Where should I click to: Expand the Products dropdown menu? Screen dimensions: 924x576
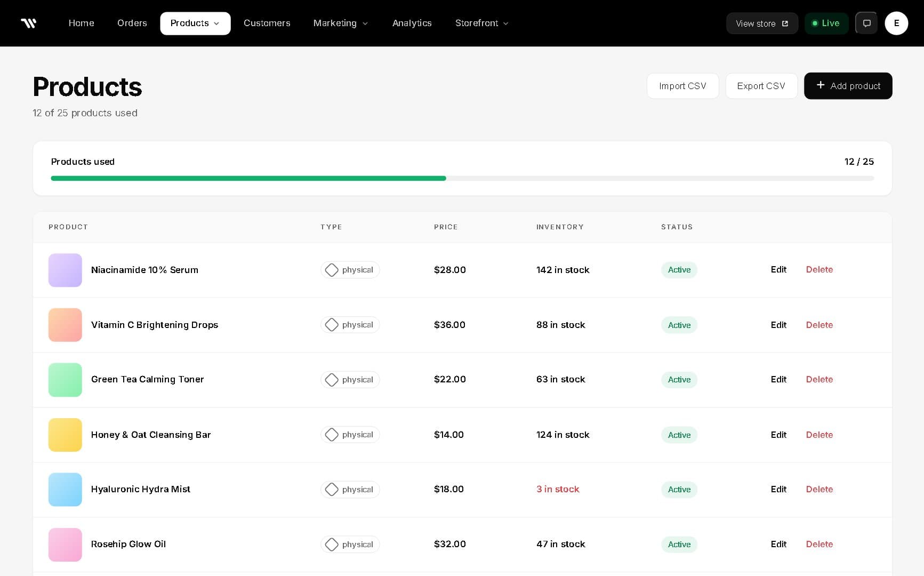pyautogui.click(x=195, y=23)
